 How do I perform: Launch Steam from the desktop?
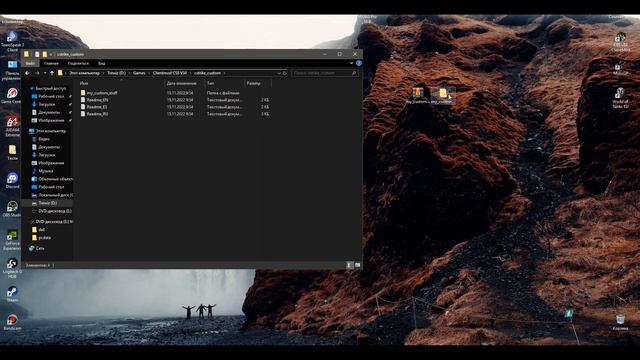coord(12,294)
